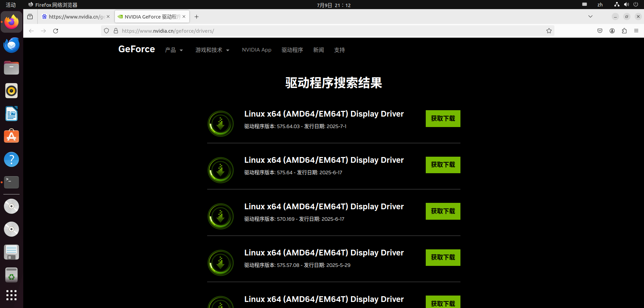Click the download icon for driver 575.64.03
This screenshot has width=644, height=308.
click(x=221, y=124)
